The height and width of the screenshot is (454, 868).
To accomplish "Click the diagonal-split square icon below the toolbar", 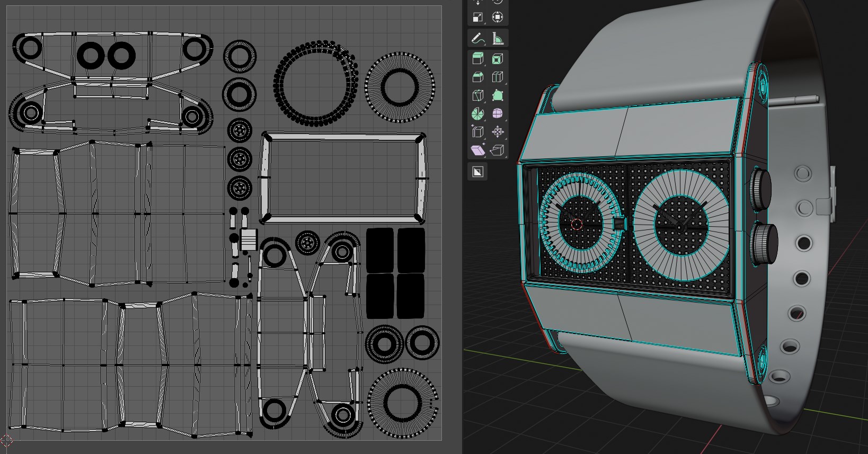I will pos(477,172).
